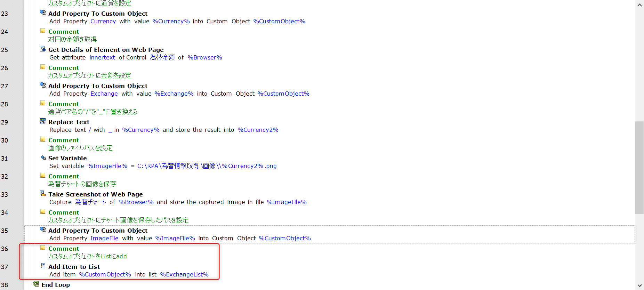Viewport: 644px width, 290px height.
Task: Click the %Browser% variable on row 25
Action: [x=205, y=57]
